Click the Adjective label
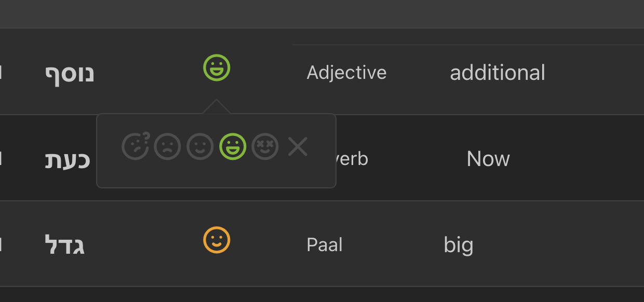Viewport: 644px width, 302px height. (346, 73)
